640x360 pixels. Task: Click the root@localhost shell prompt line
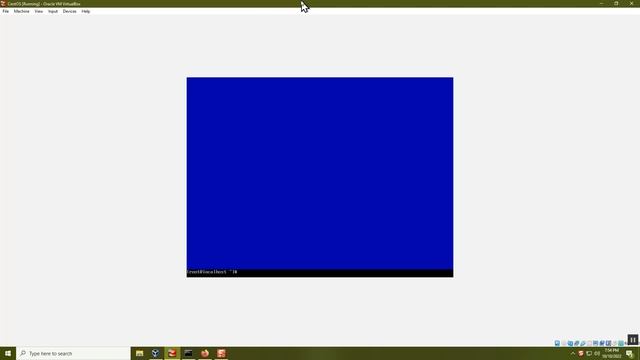point(212,272)
